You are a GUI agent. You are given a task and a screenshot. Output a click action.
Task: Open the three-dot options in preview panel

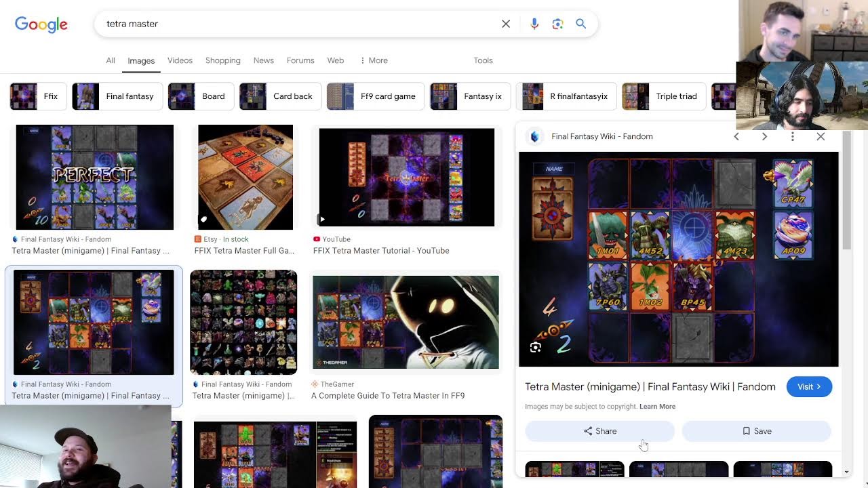(x=792, y=136)
